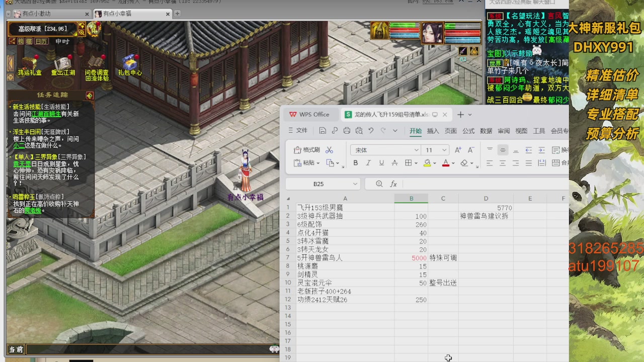
Task: Toggle top vertical alignment
Action: (490, 150)
